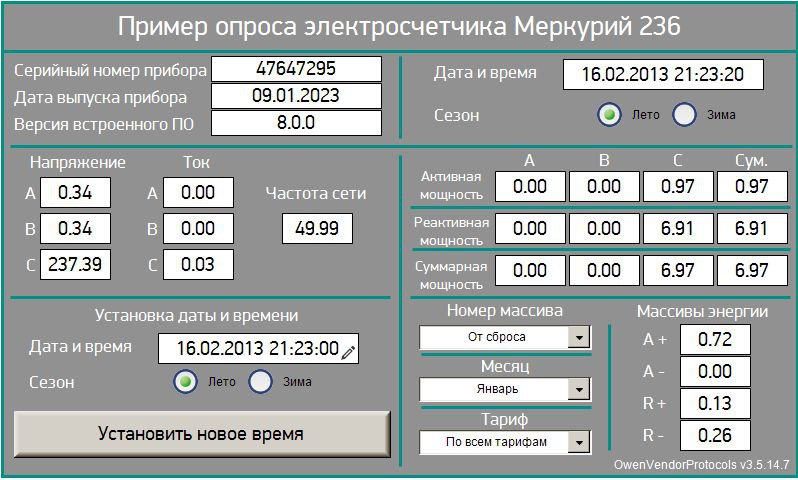Click the 'Напряжение' heading
The image size is (798, 480).
tap(77, 163)
